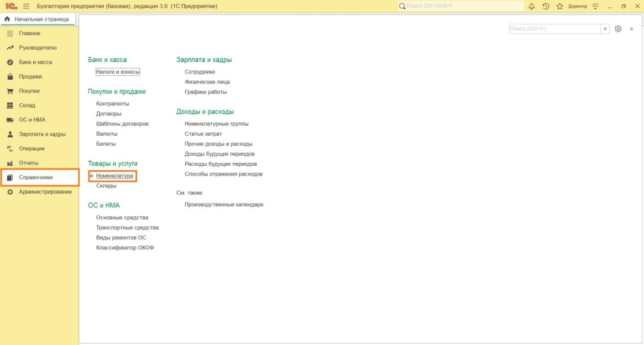644x345 pixels.
Task: Go to Зарплата и кадры in the sidebar
Action: [x=42, y=134]
